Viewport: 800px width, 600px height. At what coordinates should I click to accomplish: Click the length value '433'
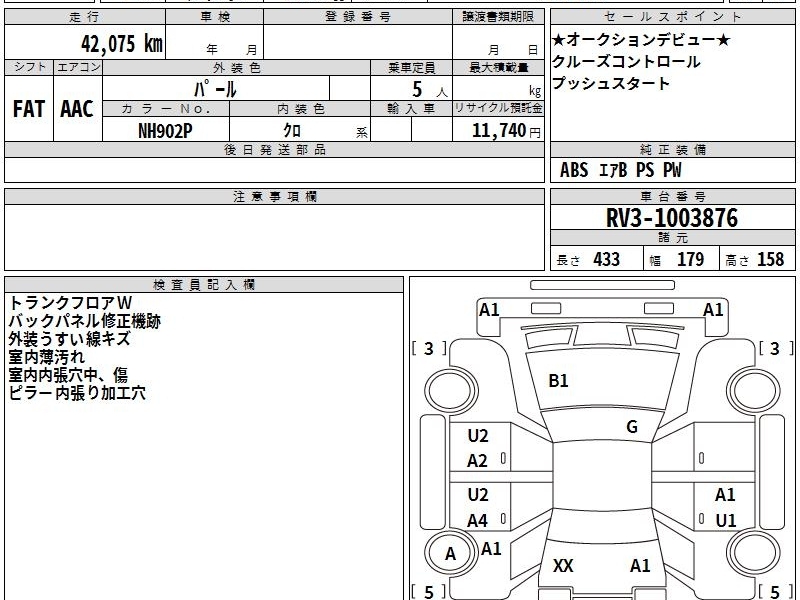click(607, 259)
